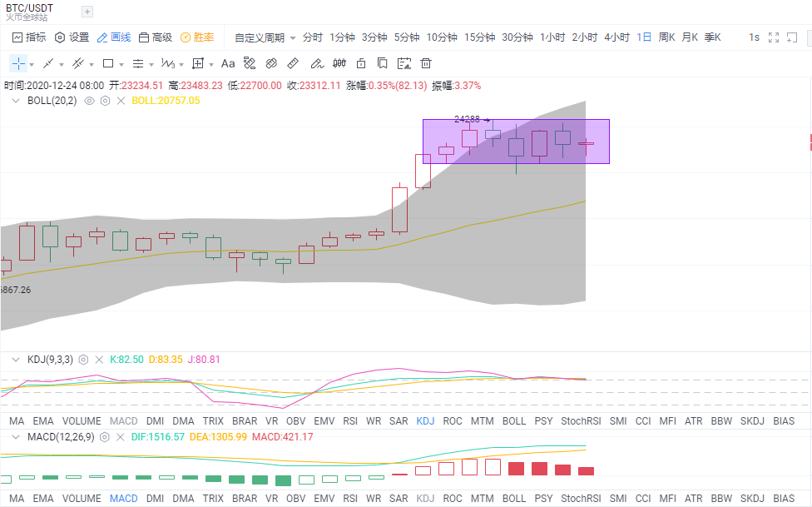Screen dimensions: 812x507
Task: Open the fullscreen chart icon
Action: [x=774, y=37]
